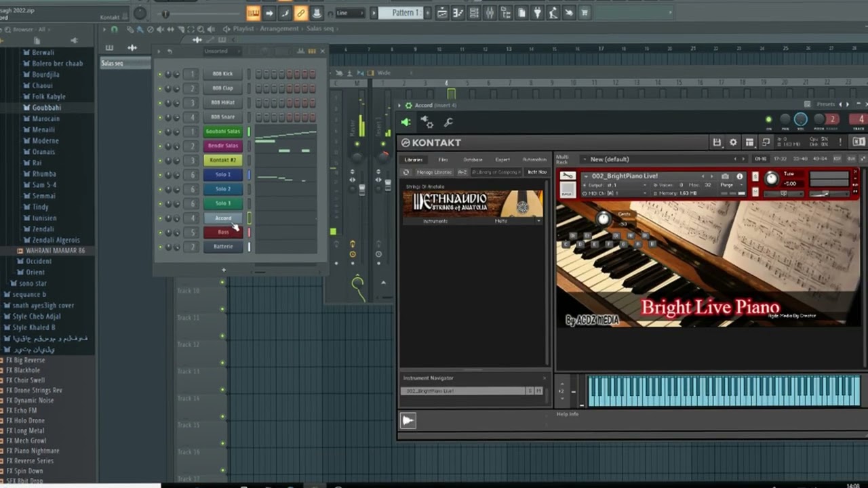Click the Kontakt virtual keyboard keys
The height and width of the screenshot is (488, 868).
pos(724,391)
